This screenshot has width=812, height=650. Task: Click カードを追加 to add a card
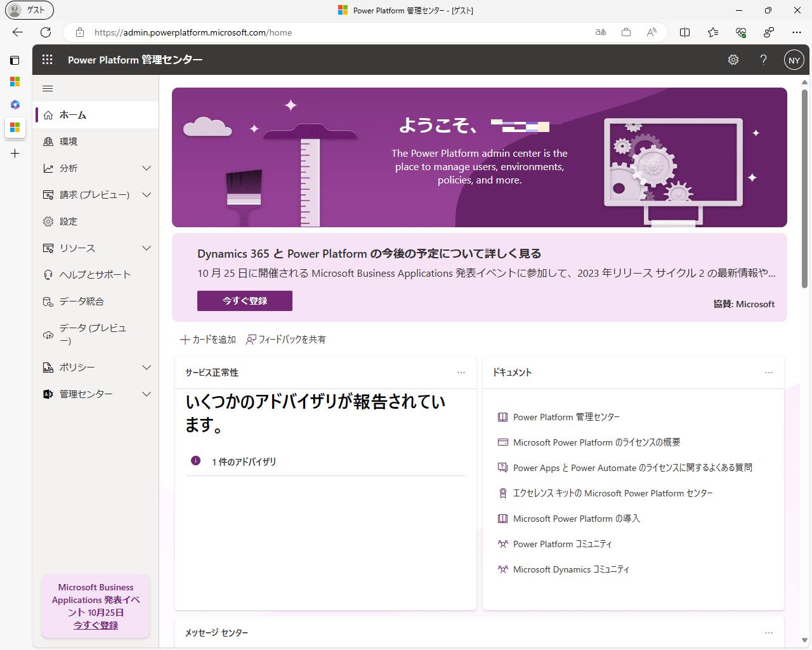coord(208,340)
